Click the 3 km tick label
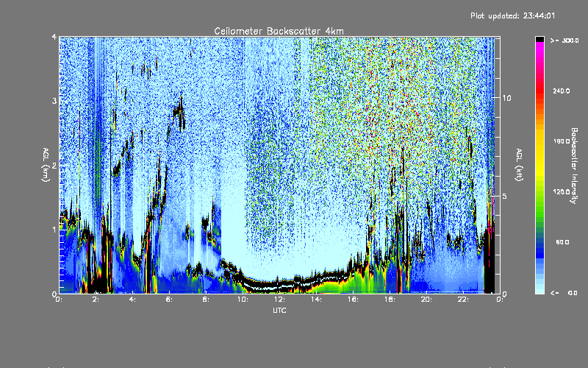The height and width of the screenshot is (368, 588). click(54, 101)
